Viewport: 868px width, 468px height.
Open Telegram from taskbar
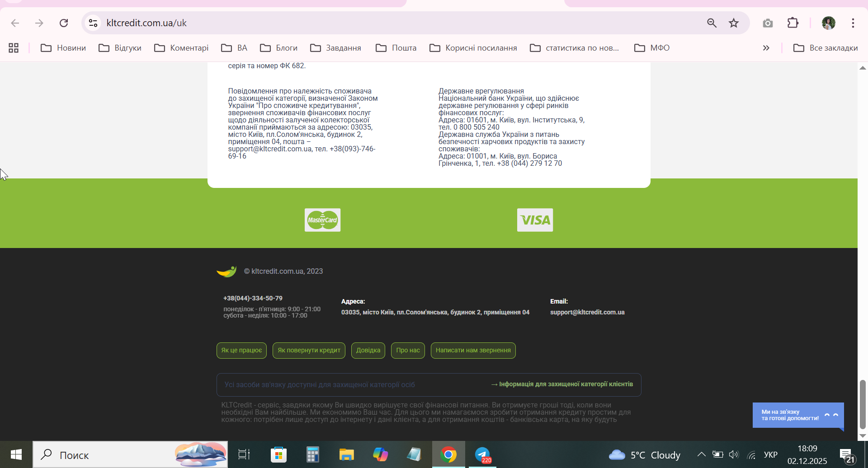point(483,454)
